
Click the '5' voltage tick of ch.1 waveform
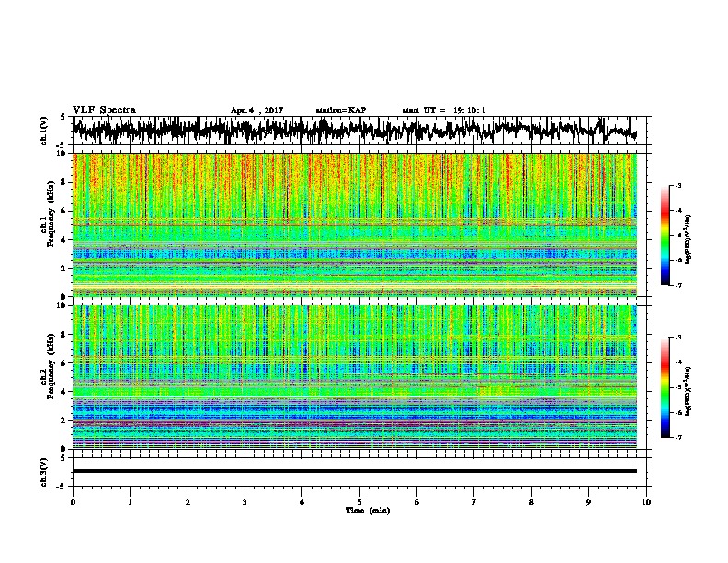(x=63, y=117)
